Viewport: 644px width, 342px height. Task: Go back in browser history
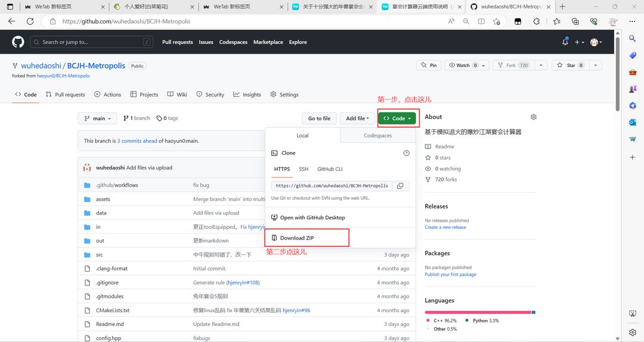(x=11, y=21)
